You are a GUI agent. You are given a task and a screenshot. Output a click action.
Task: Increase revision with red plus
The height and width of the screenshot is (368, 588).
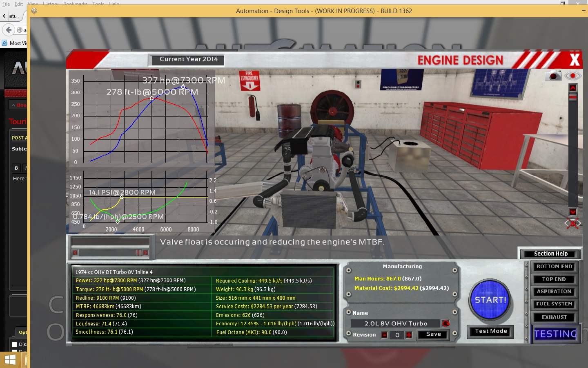click(x=409, y=335)
